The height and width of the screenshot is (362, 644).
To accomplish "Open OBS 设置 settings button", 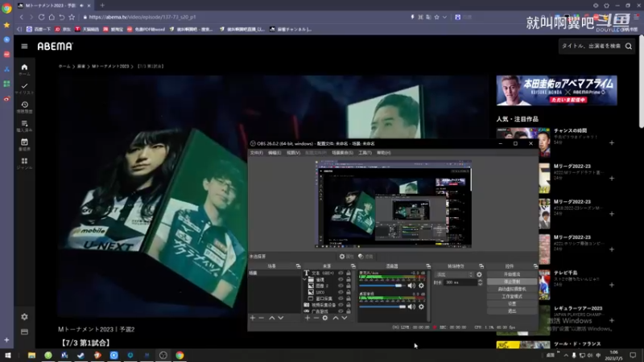I will click(512, 304).
